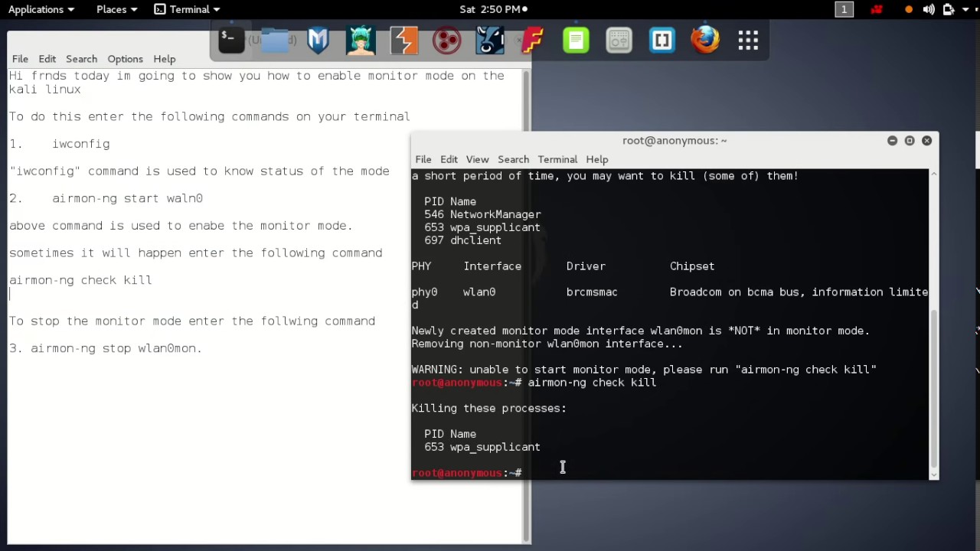This screenshot has height=551, width=980.
Task: Open the gray tweak tool dock icon
Action: tap(619, 40)
